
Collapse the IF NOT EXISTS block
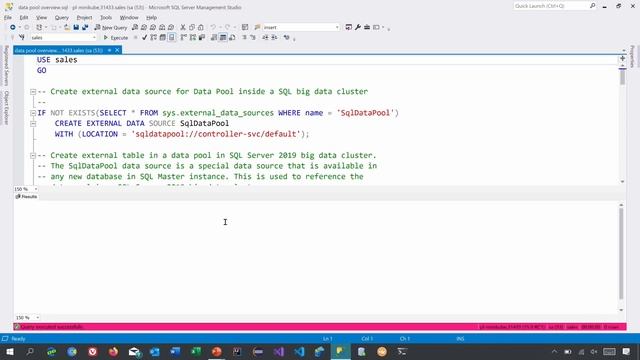click(x=33, y=113)
